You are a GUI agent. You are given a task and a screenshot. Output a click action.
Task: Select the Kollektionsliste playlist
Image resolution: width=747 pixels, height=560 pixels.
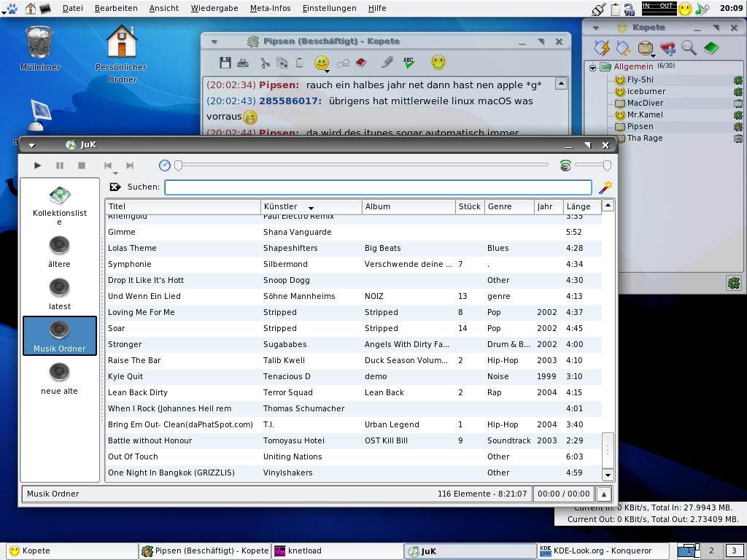click(60, 205)
